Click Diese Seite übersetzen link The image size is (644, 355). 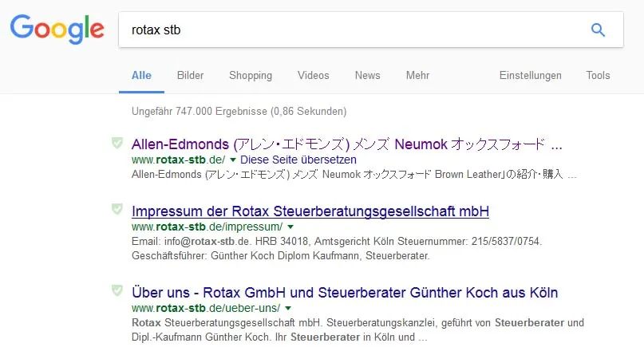point(298,160)
